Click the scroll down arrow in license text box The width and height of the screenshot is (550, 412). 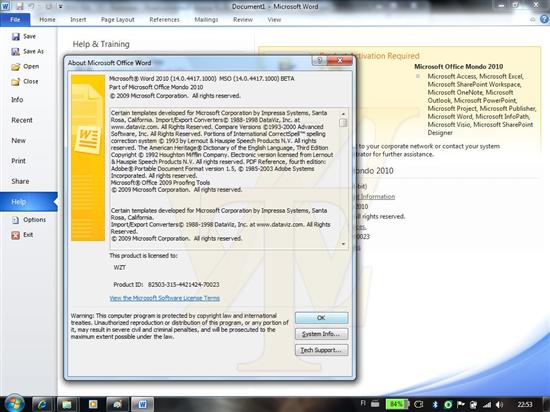(343, 244)
